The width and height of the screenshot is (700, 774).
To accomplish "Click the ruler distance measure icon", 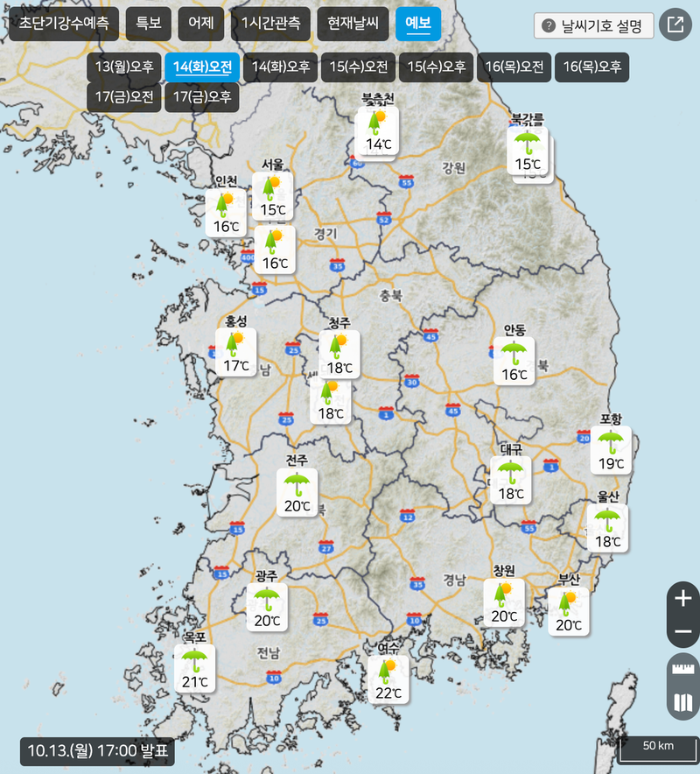I will point(683,670).
